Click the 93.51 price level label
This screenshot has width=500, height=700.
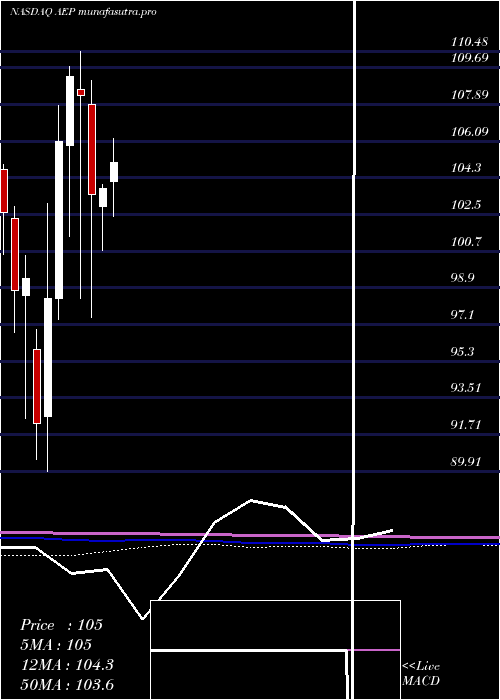point(466,388)
